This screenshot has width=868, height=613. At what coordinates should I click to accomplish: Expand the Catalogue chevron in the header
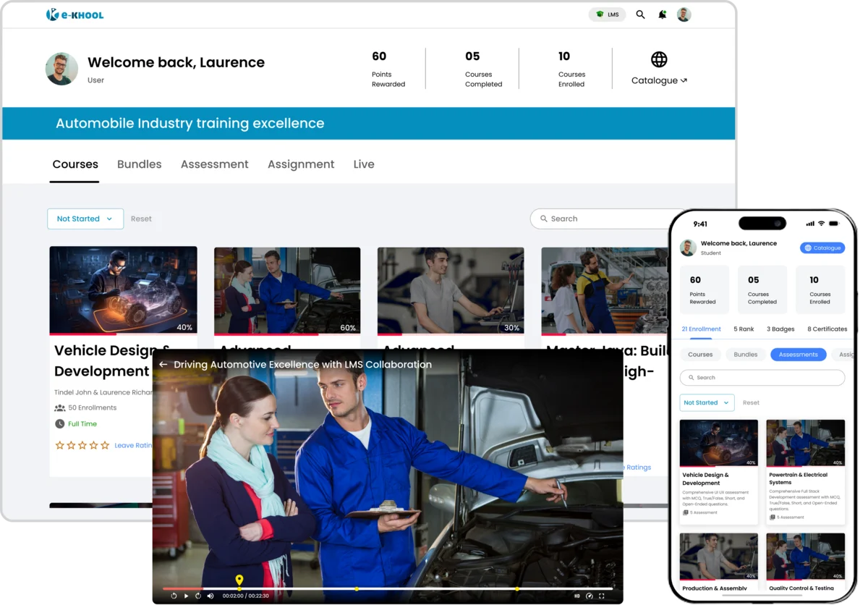click(x=683, y=80)
